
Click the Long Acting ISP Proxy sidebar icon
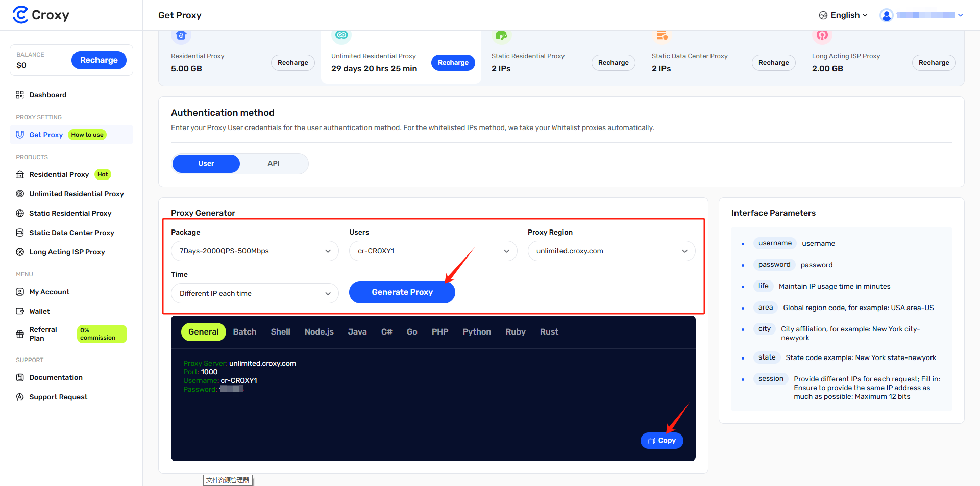click(20, 252)
